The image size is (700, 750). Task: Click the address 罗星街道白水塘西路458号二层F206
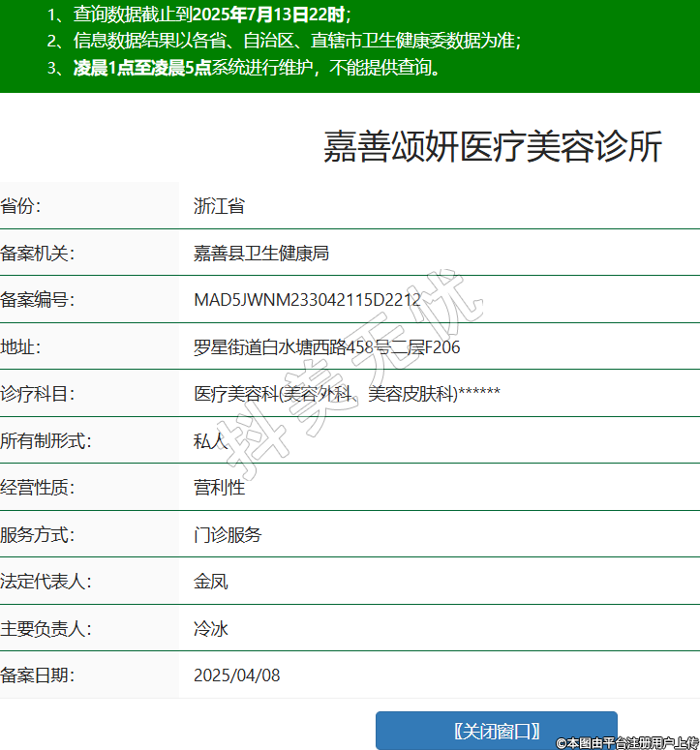pyautogui.click(x=326, y=347)
